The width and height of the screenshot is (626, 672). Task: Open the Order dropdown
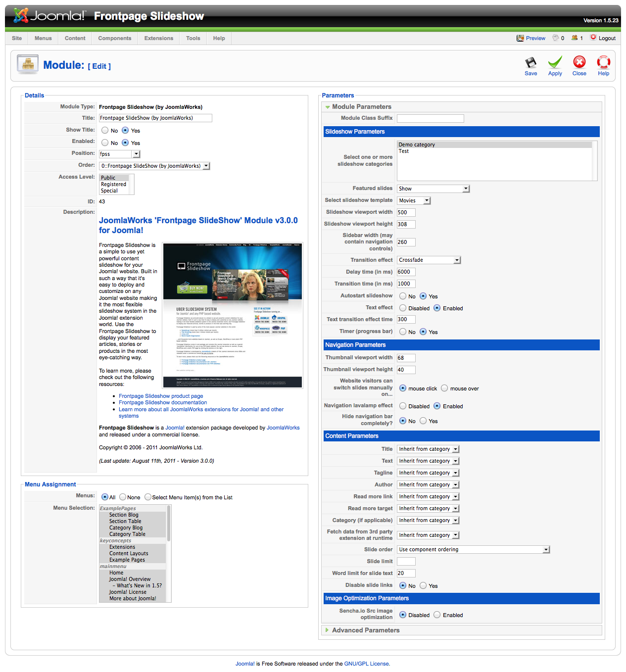[x=154, y=166]
